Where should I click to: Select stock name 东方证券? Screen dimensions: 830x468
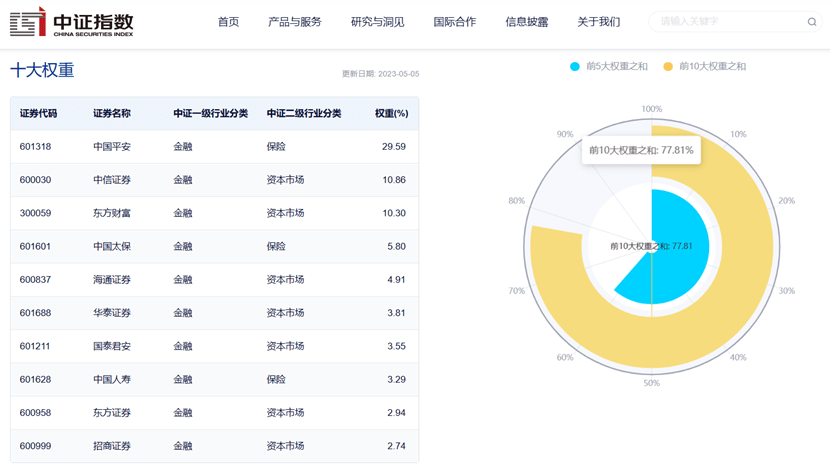pyautogui.click(x=112, y=413)
